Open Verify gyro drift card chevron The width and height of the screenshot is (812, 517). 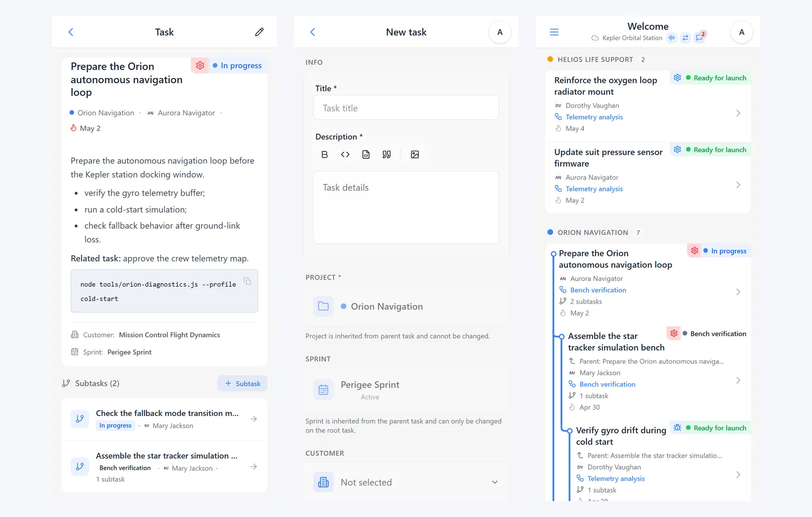pos(738,475)
